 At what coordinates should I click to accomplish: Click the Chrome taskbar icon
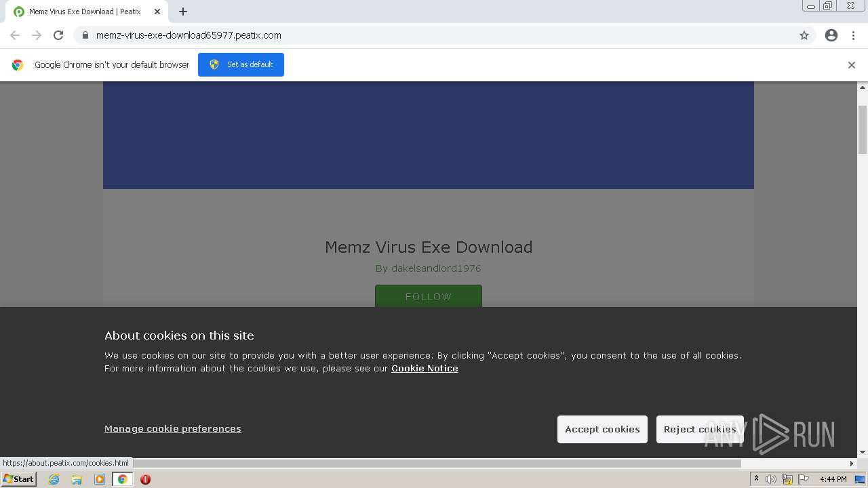pos(122,479)
